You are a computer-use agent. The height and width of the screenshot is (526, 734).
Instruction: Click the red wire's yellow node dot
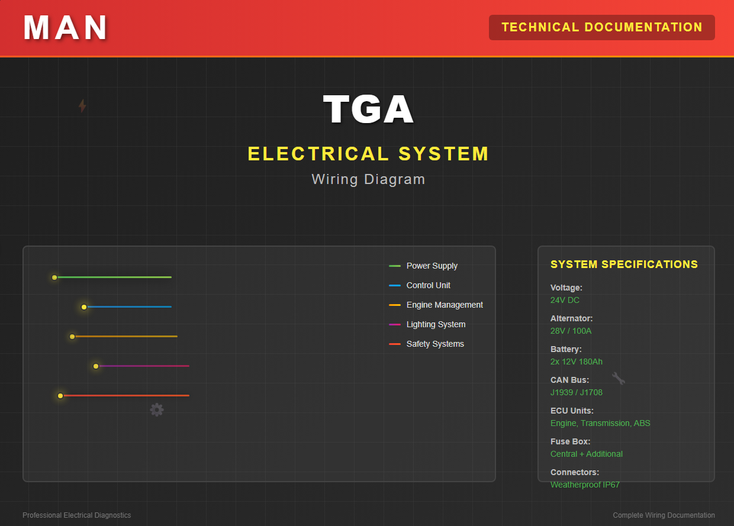[x=60, y=396]
